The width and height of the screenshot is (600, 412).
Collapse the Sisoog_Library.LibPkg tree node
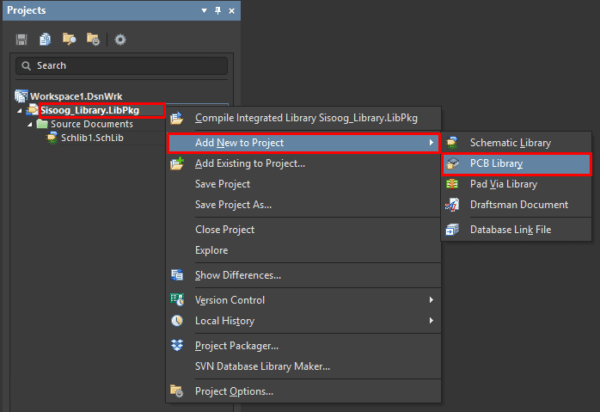point(20,111)
